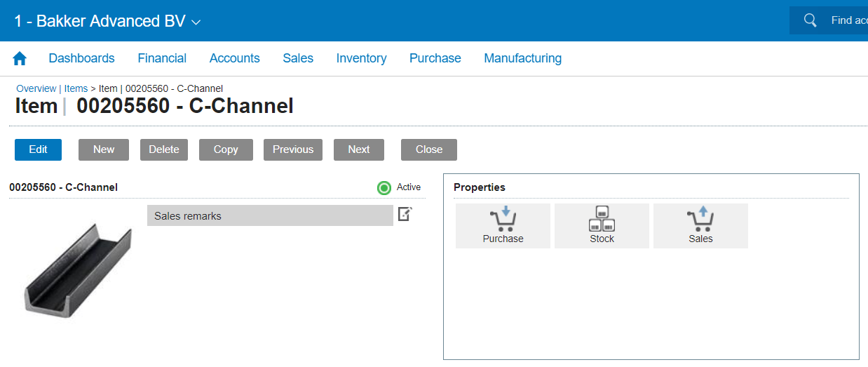Open the Financial menu
Viewport: 868px width, 367px height.
[162, 58]
